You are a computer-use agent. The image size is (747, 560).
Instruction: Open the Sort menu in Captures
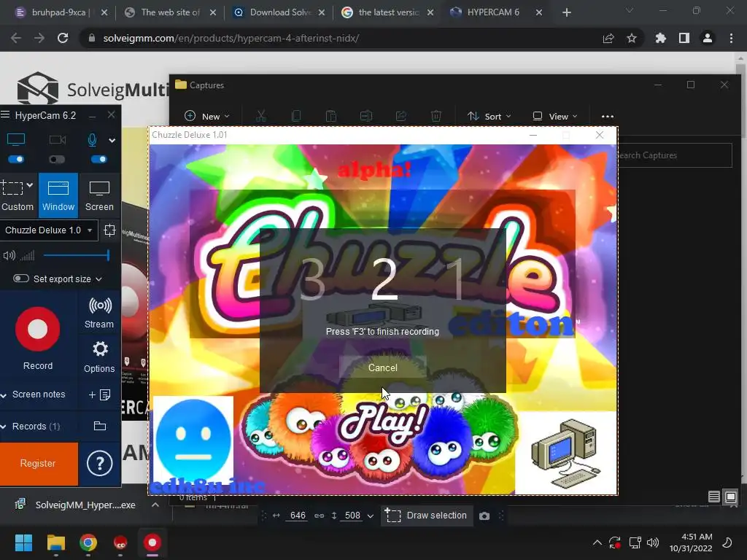pos(489,116)
